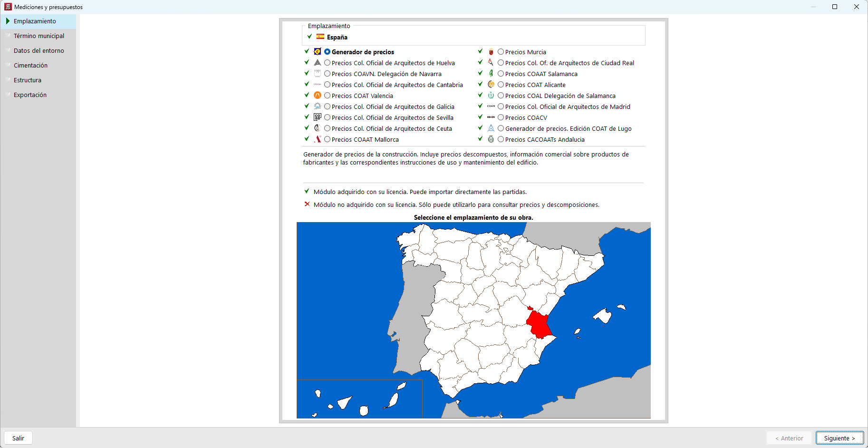Choose Arquitectos de Cantabria radio button
Image resolution: width=868 pixels, height=448 pixels.
pyautogui.click(x=327, y=85)
